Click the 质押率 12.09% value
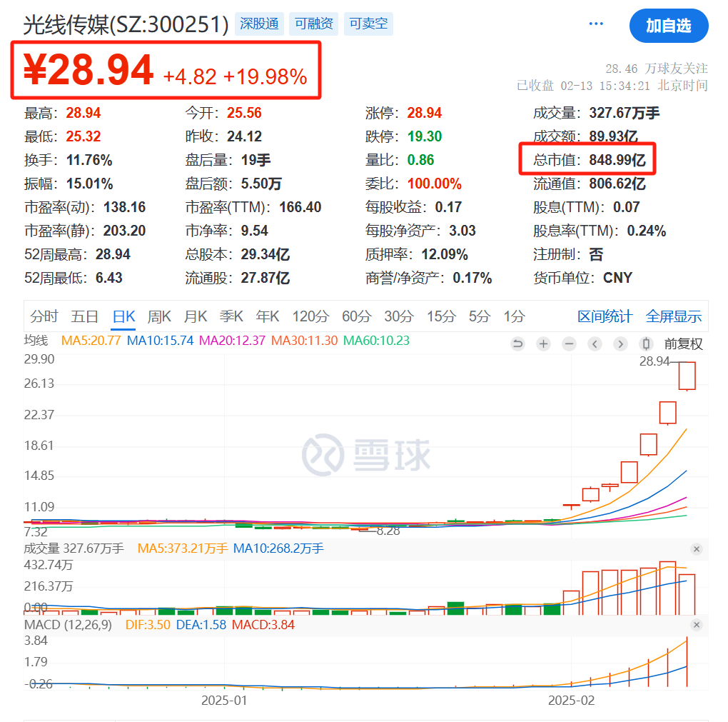Screen dimensions: 728x722 tap(445, 255)
